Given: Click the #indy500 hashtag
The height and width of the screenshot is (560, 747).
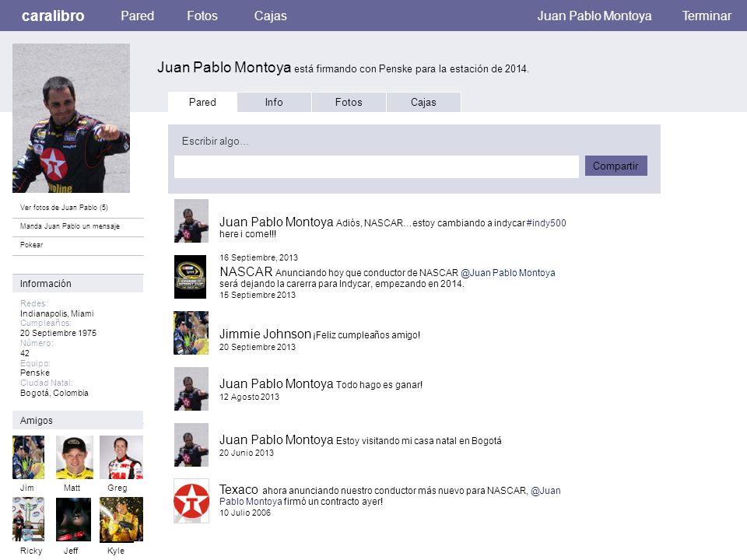Looking at the screenshot, I should (x=546, y=223).
